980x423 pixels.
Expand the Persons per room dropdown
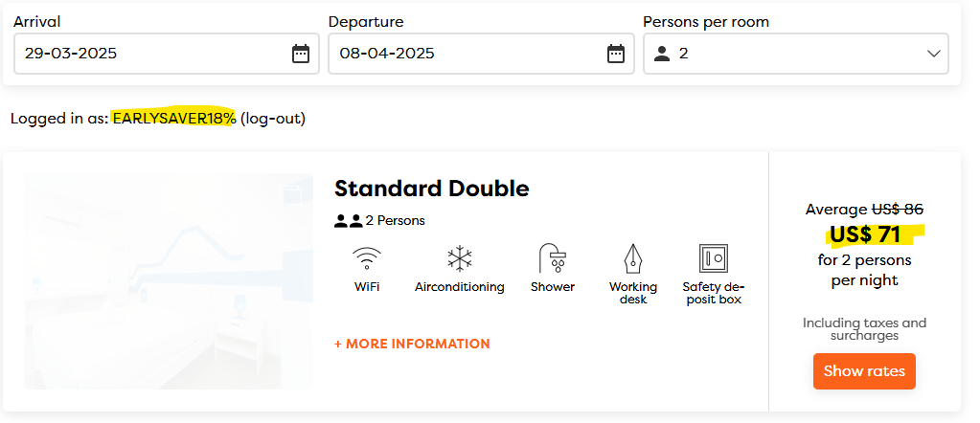coord(795,54)
